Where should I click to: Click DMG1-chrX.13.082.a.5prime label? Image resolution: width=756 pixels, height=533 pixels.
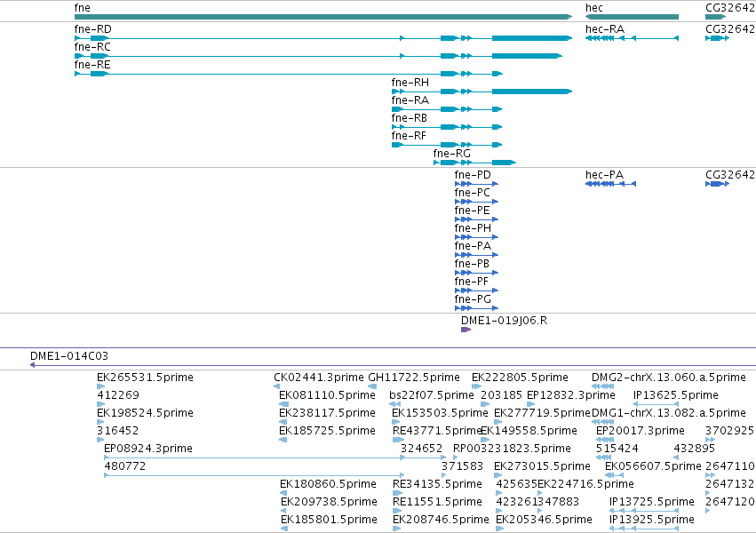(x=669, y=413)
